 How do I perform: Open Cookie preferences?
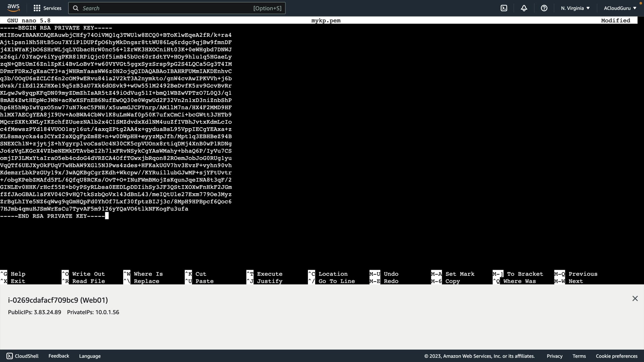coord(616,356)
